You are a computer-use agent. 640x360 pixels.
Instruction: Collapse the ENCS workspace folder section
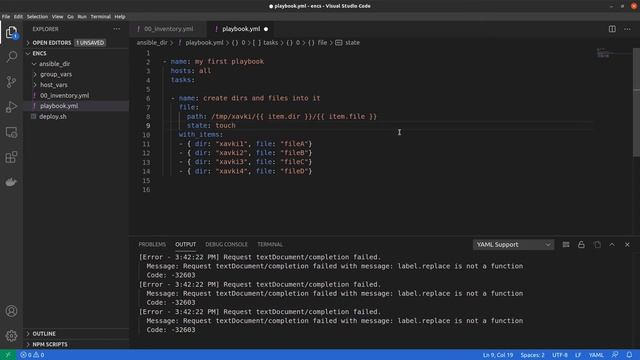click(28, 53)
